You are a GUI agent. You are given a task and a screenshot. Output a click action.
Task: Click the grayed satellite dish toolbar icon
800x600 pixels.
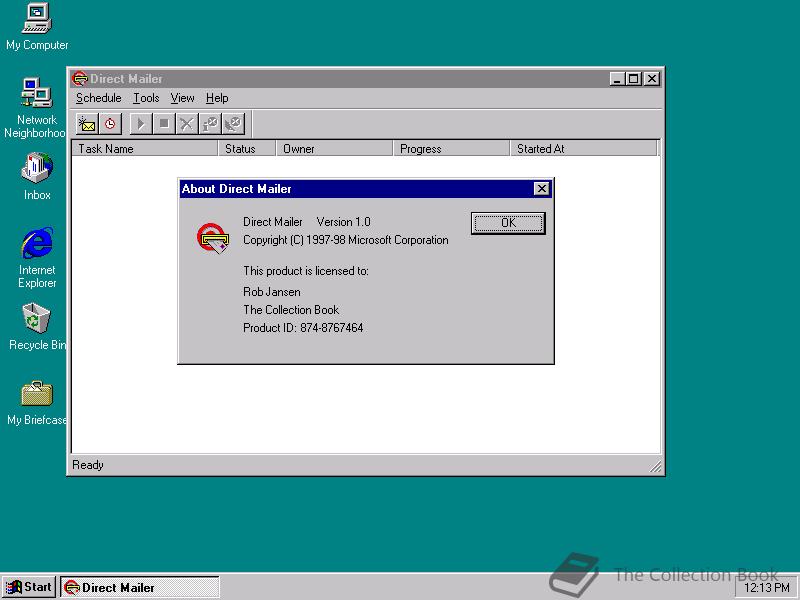(x=233, y=124)
